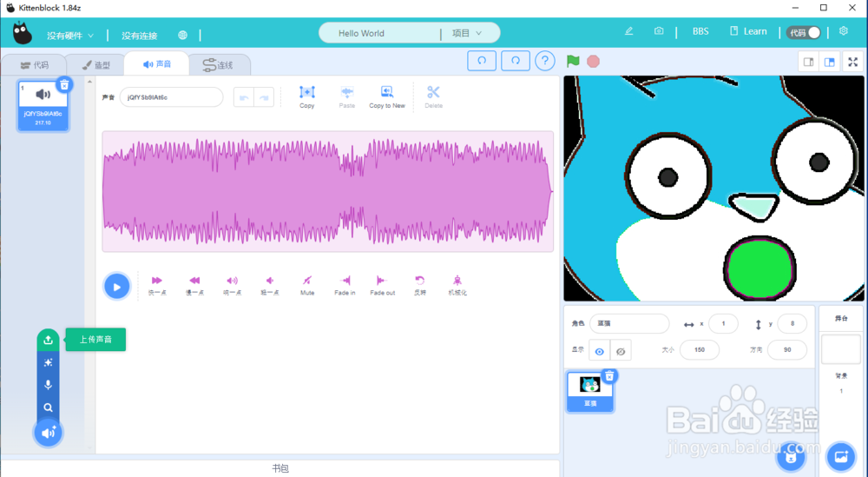Redo the sound edit

point(264,97)
